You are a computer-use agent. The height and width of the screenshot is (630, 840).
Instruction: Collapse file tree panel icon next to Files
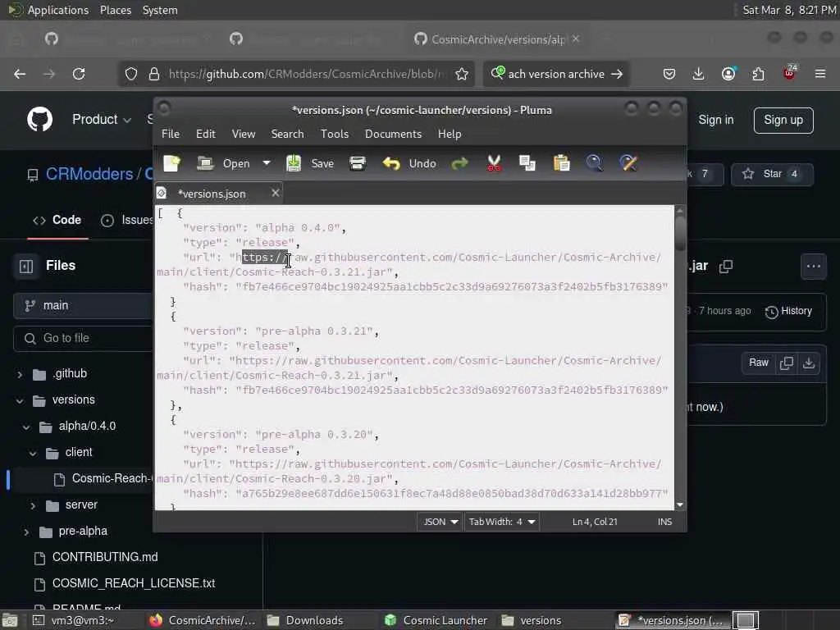pos(26,267)
